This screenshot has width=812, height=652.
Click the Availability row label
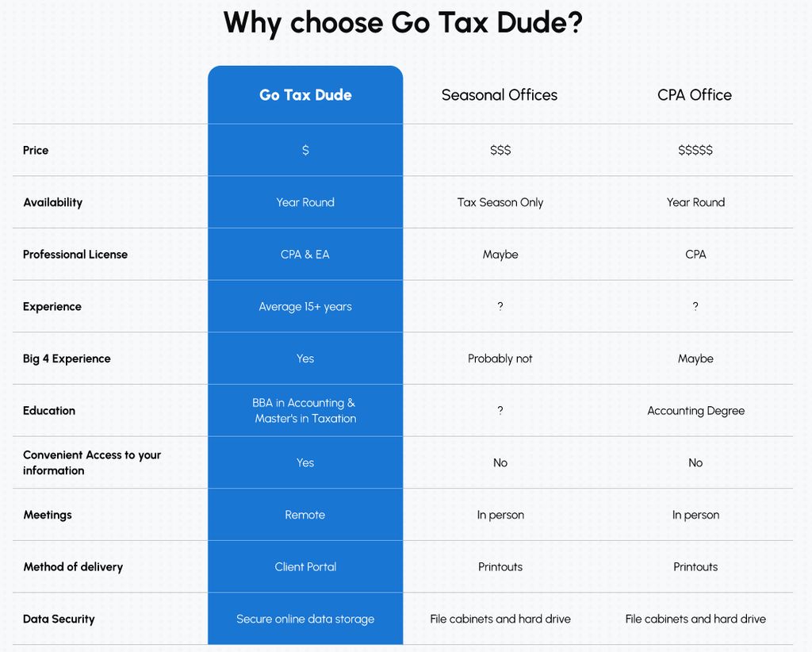(x=53, y=202)
